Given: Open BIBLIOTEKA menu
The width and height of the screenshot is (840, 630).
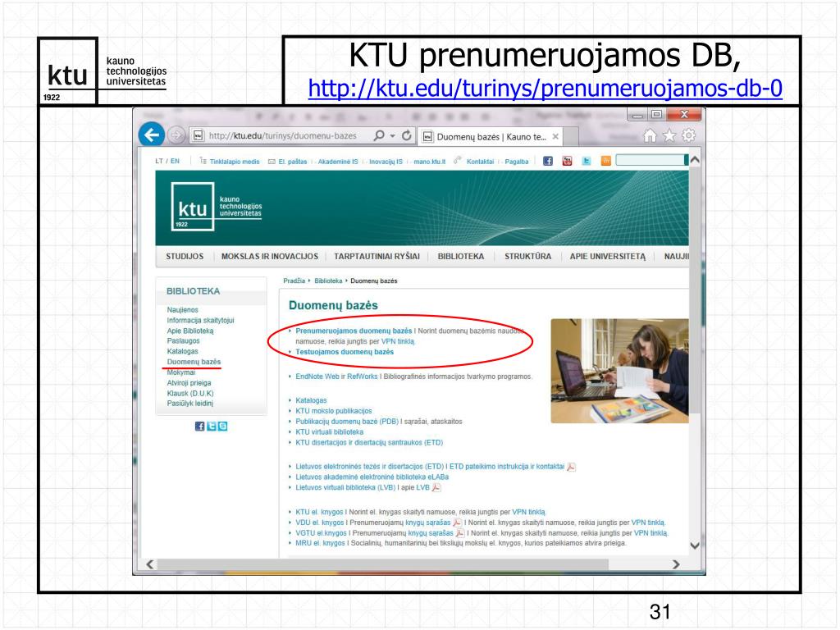Looking at the screenshot, I should coord(461,257).
